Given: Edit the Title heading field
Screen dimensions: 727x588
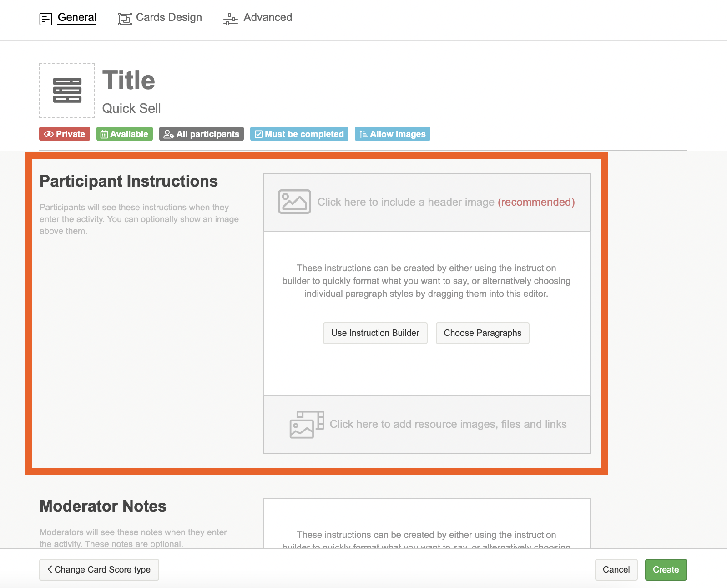Looking at the screenshot, I should point(129,81).
